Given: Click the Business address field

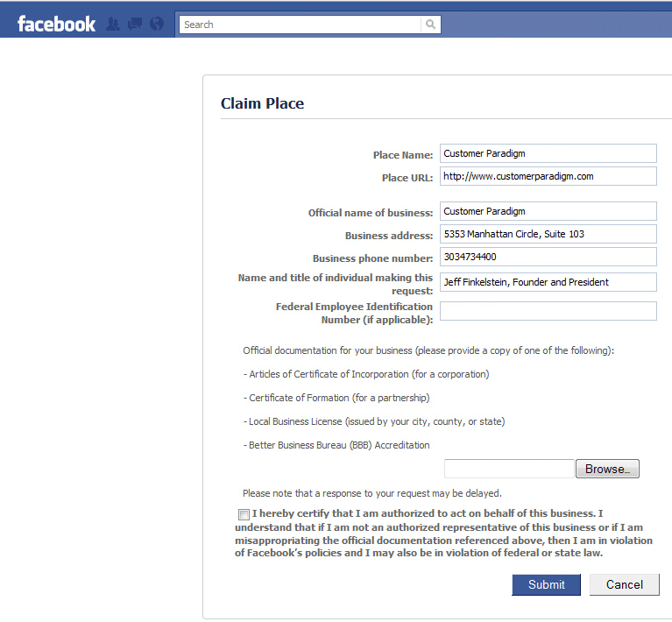Looking at the screenshot, I should tap(548, 234).
